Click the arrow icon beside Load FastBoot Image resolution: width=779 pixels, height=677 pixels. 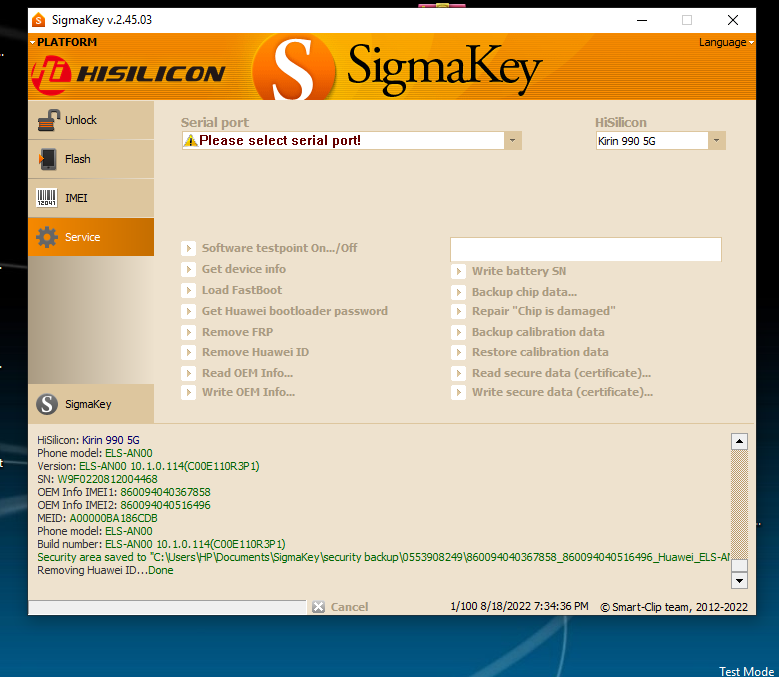[x=188, y=290]
